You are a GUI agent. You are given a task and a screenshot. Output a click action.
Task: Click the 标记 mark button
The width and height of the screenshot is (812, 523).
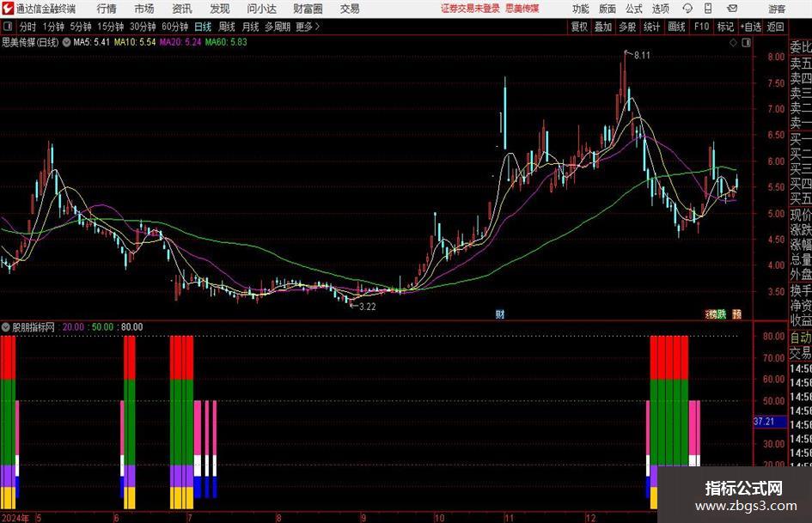pyautogui.click(x=725, y=27)
